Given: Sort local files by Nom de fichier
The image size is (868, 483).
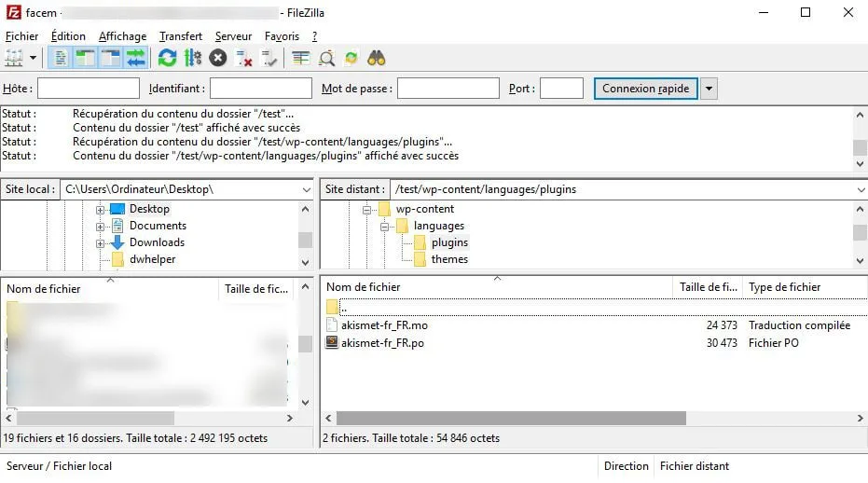Looking at the screenshot, I should (110, 288).
